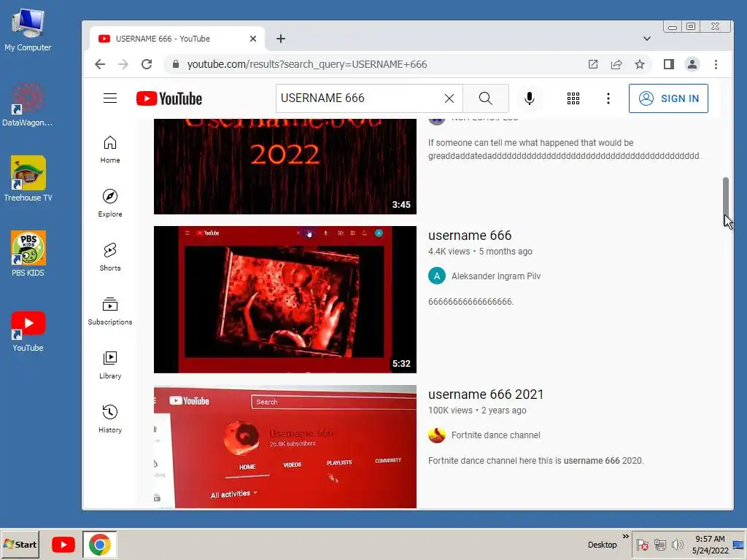This screenshot has height=560, width=747.
Task: Start voice search with the microphone icon
Action: click(530, 98)
